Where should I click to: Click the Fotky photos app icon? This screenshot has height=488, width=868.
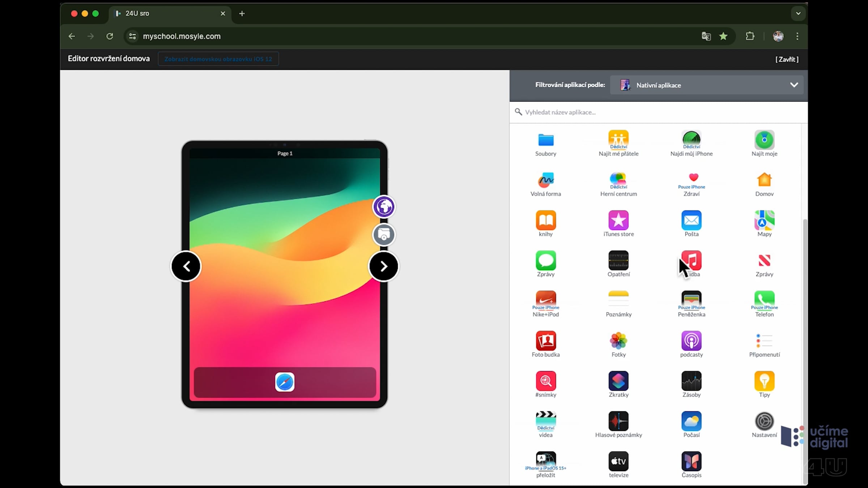point(618,341)
